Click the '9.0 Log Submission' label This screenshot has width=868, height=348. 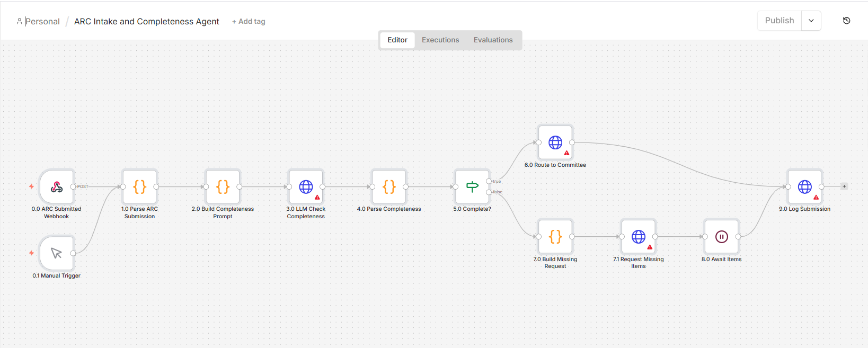click(x=805, y=209)
